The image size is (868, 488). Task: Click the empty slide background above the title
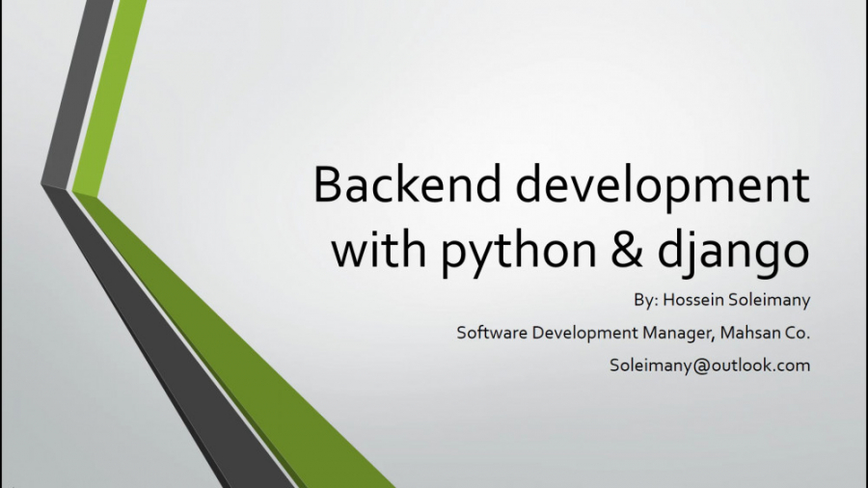530,77
